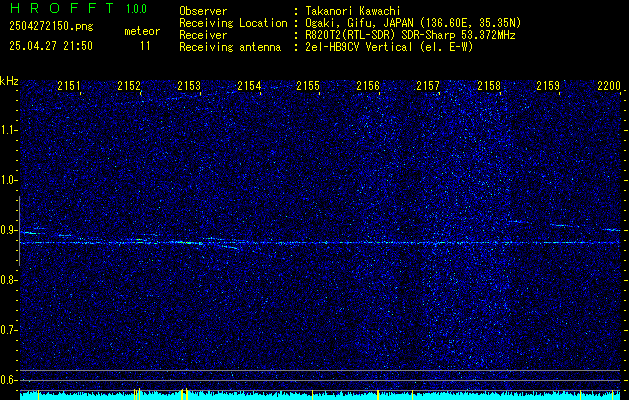Select the R820T2(RTL-SDR) SDR-Sharp 53.372MHz text
This screenshot has width=629, height=400.
pos(410,35)
